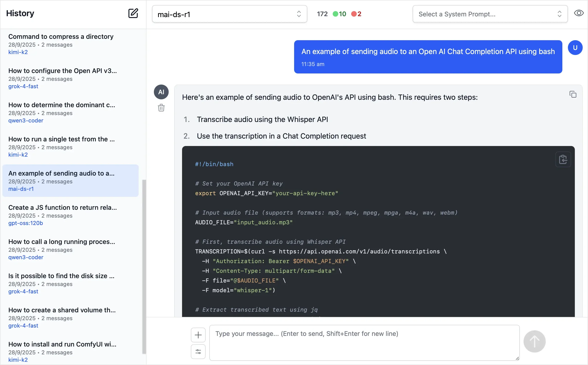This screenshot has height=365, width=588.
Task: Toggle the eye visibility icon
Action: [x=579, y=13]
